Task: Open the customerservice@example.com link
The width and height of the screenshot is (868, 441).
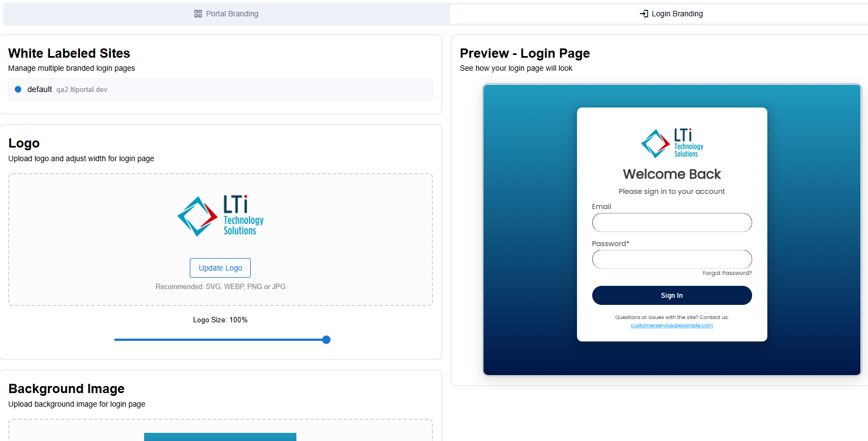Action: (x=672, y=326)
